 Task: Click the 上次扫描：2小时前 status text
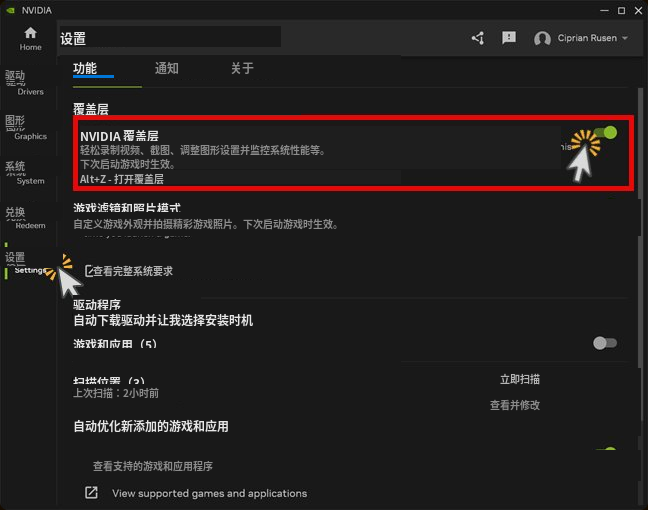click(116, 393)
